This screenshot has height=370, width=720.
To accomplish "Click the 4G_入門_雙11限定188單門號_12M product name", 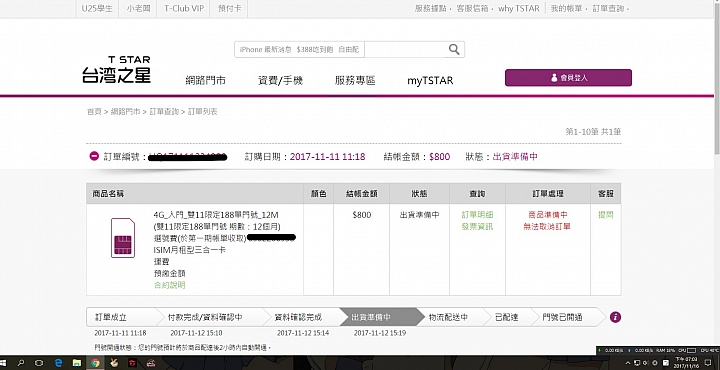I will (x=216, y=215).
